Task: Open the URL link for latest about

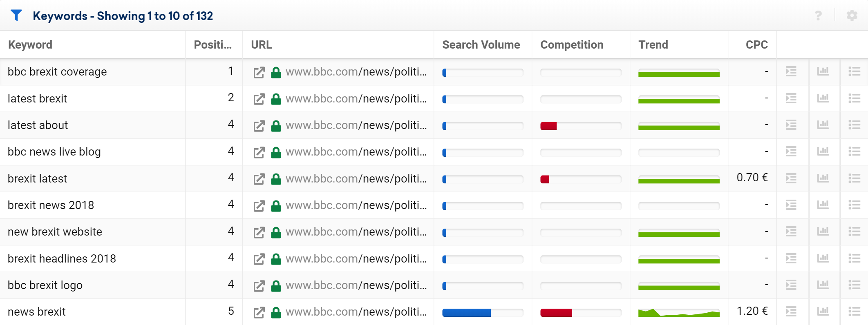Action: 356,125
